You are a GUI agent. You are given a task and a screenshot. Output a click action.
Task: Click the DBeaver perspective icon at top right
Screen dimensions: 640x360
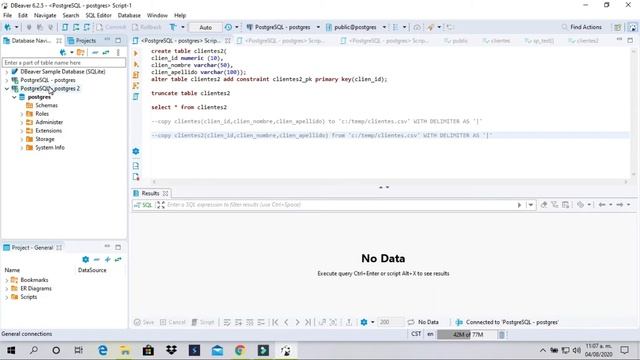(633, 27)
